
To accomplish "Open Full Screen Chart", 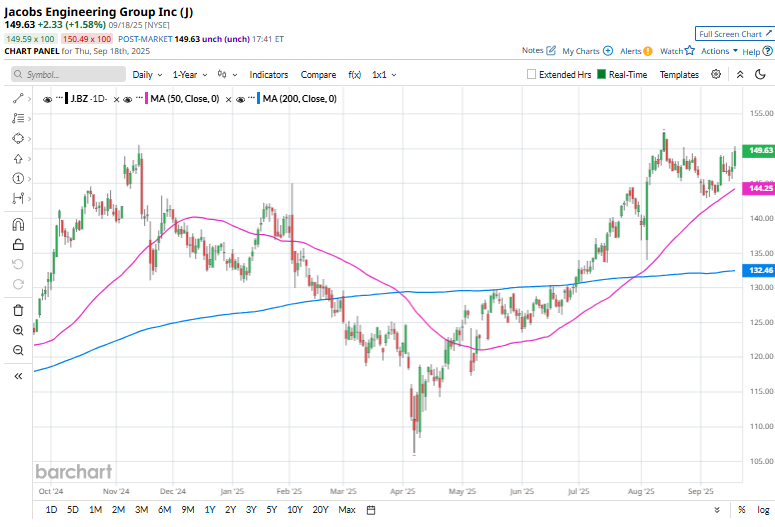I will [x=733, y=34].
